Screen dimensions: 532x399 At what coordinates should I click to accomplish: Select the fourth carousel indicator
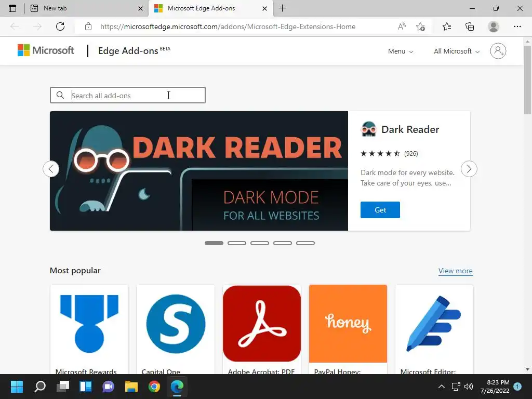pos(283,243)
